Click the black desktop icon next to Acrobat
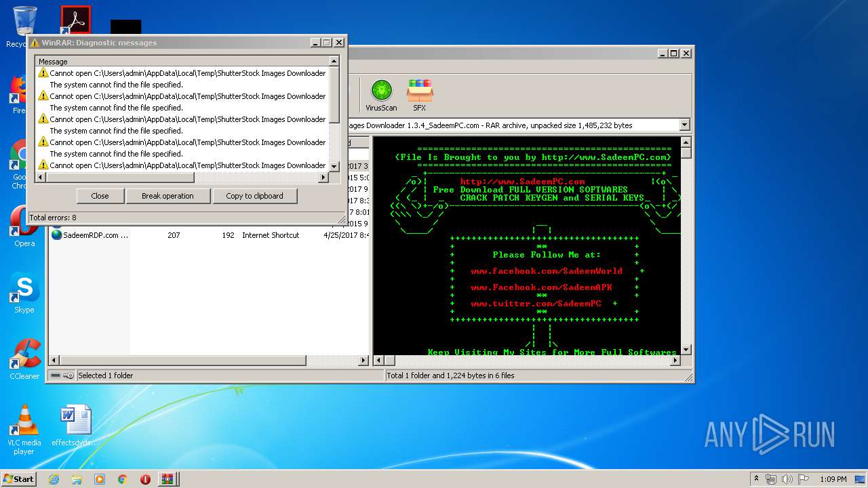868x488 pixels. 125,27
